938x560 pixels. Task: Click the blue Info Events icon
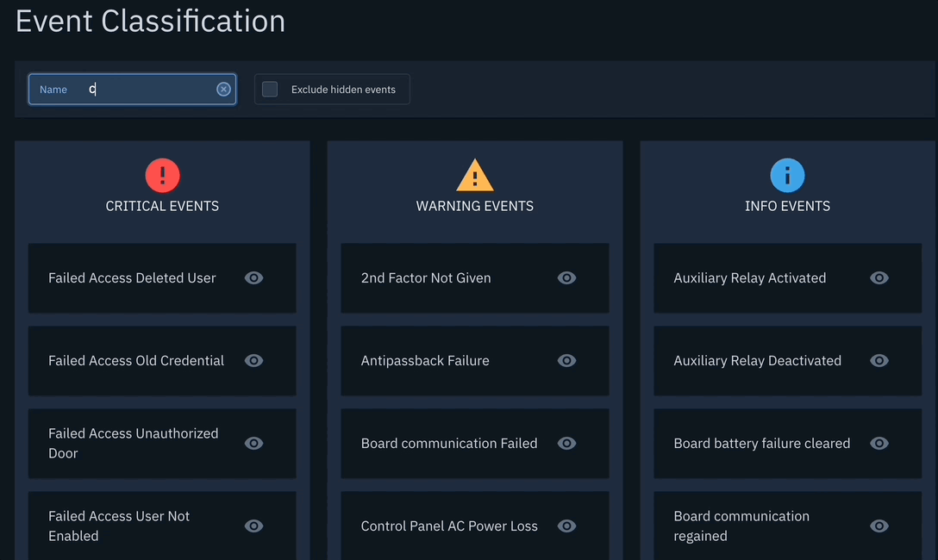pyautogui.click(x=787, y=175)
